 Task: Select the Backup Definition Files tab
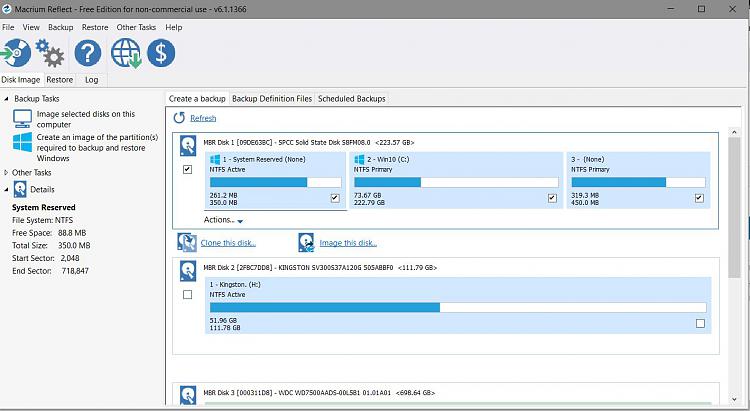pyautogui.click(x=272, y=99)
